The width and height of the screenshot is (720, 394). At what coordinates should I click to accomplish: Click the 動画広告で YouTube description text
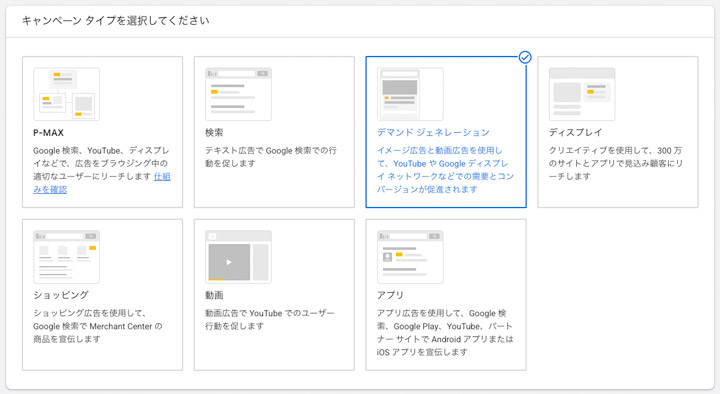click(x=270, y=320)
